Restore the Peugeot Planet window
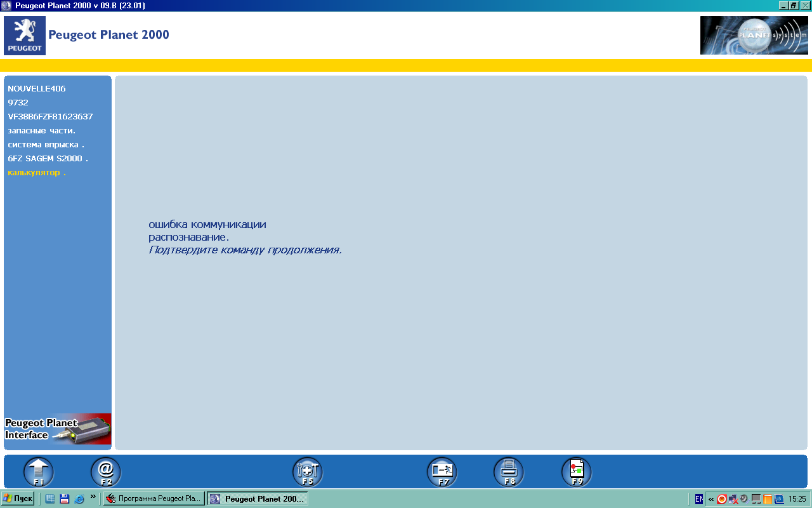The width and height of the screenshot is (812, 508). tap(794, 5)
